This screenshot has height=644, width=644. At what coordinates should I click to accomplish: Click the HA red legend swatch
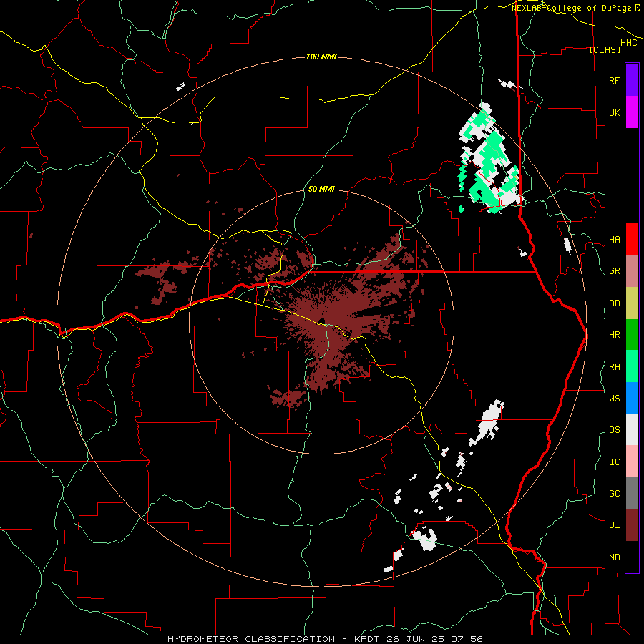[632, 239]
